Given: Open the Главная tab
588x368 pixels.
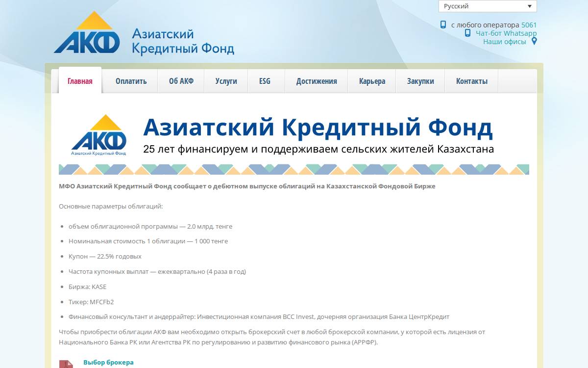Looking at the screenshot, I should pos(80,81).
